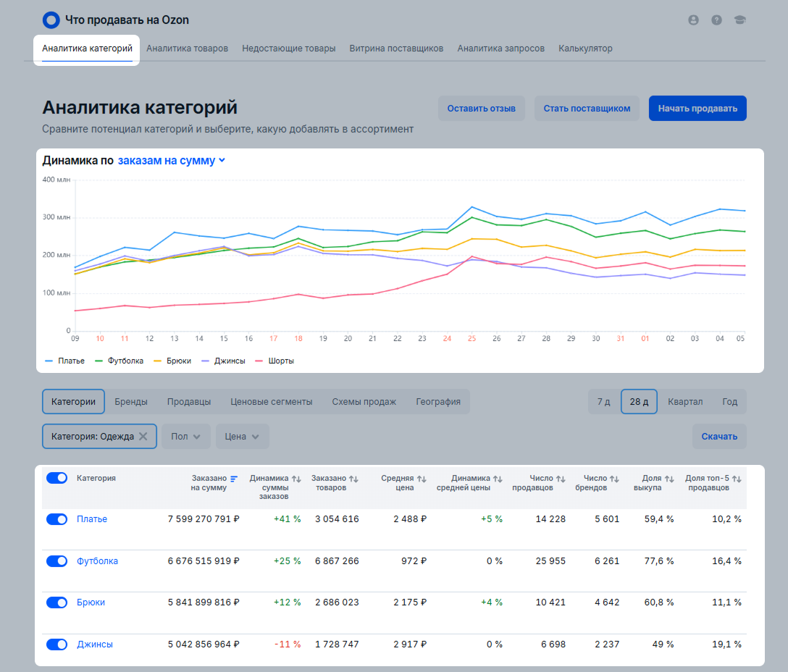Sort by 'Динамика суммы заказов' arrows icon
The height and width of the screenshot is (672, 788).
296,479
